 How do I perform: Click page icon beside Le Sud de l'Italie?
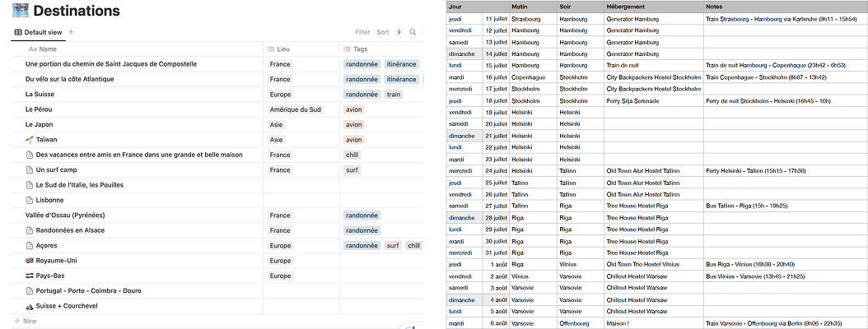[x=30, y=185]
